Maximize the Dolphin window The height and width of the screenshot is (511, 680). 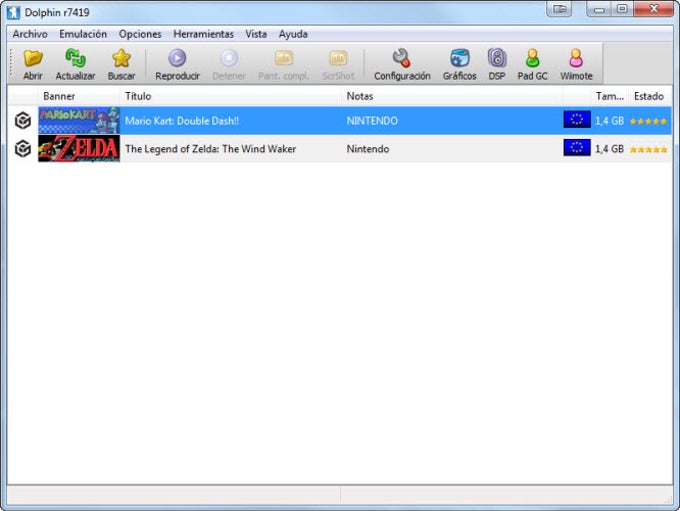[x=622, y=9]
